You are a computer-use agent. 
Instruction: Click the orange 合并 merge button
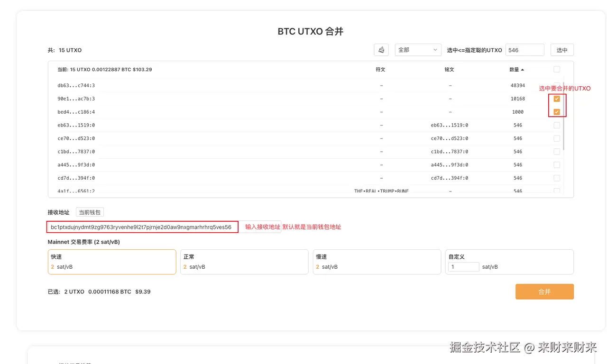coord(544,291)
